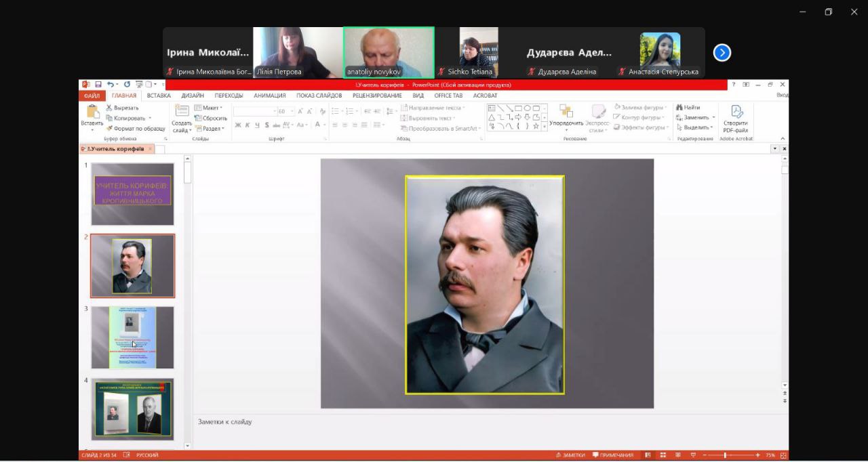Click Создать слайд new slide icon
The image size is (868, 462).
[x=182, y=111]
